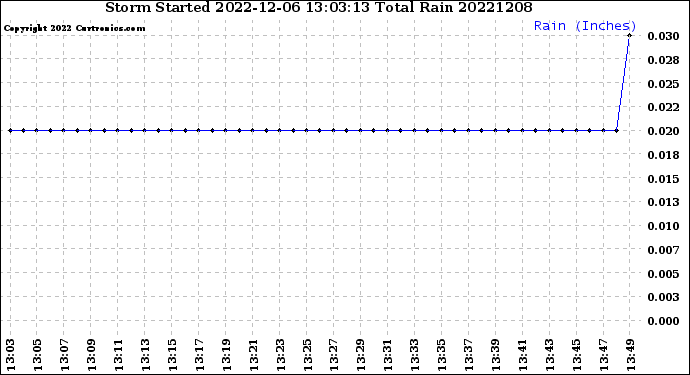The image size is (690, 375).
Task: Click the 0.005 y-axis value
Action: point(663,274)
